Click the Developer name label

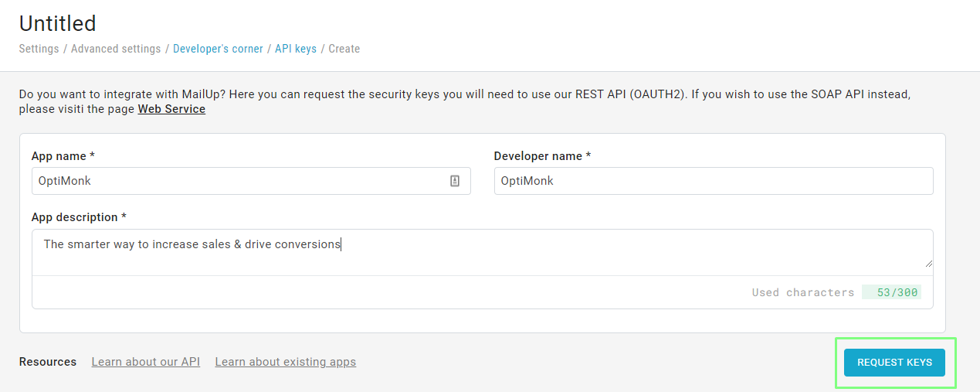[x=543, y=156]
